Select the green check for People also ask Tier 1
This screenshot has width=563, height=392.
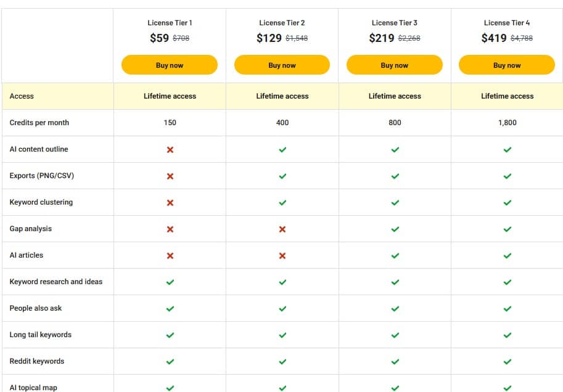tap(170, 308)
